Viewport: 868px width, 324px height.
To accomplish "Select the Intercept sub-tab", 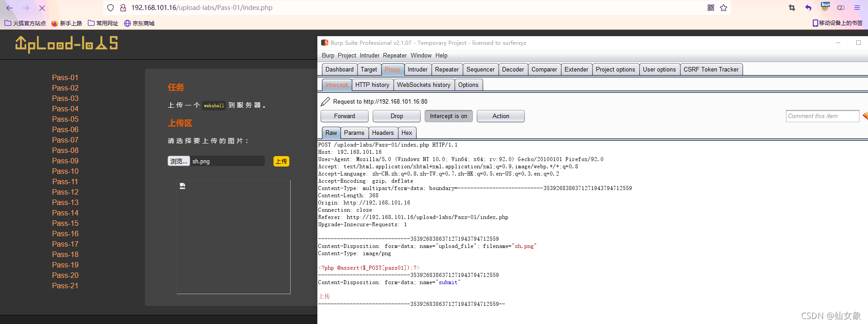I will pyautogui.click(x=336, y=85).
